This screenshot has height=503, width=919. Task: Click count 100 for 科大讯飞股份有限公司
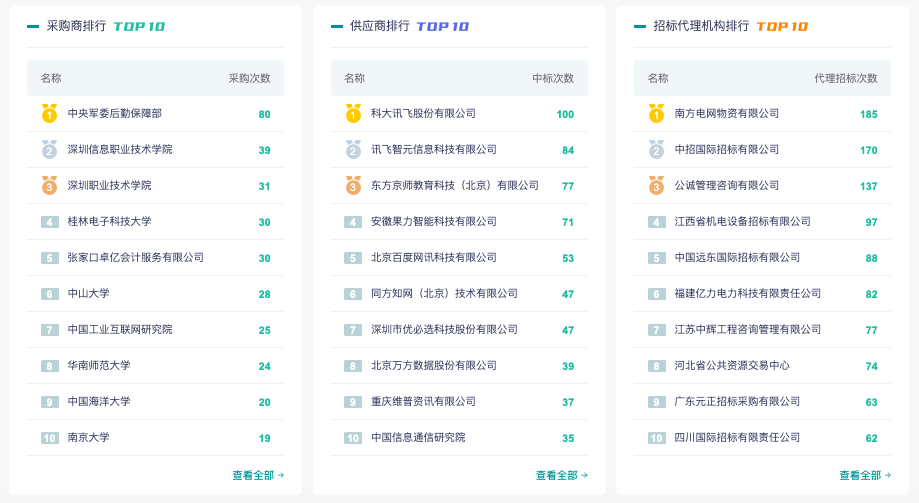[565, 114]
